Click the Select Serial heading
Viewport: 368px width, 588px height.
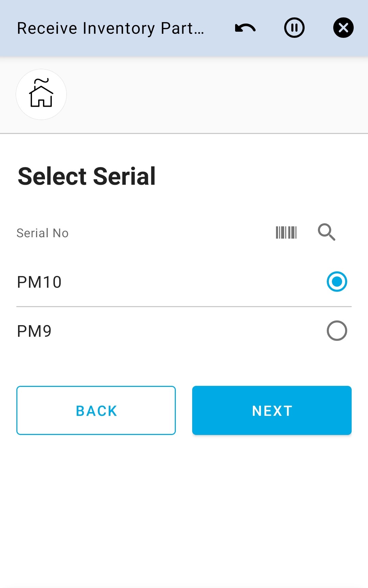coord(87,177)
